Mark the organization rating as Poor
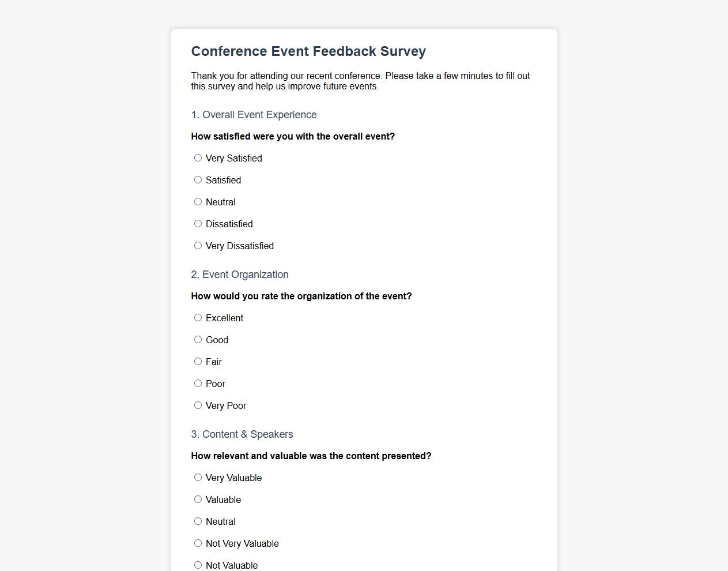Screen dimensions: 728x571 [198, 383]
